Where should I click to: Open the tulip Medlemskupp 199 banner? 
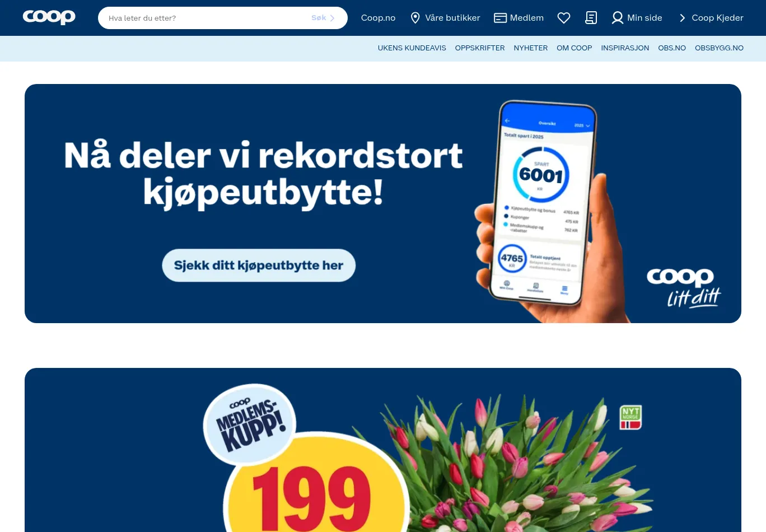[x=383, y=450]
